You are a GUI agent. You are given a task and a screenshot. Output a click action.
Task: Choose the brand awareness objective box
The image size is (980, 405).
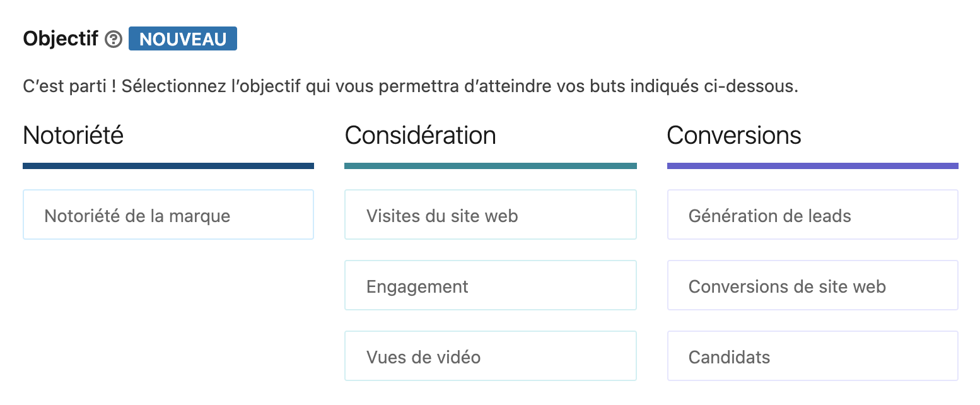(x=168, y=214)
